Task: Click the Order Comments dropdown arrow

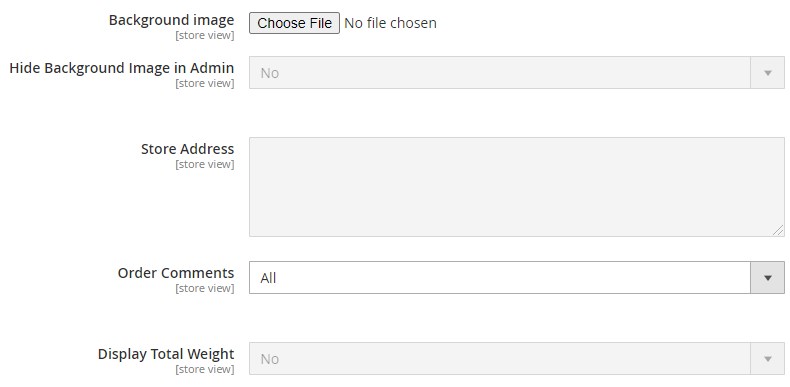Action: (x=768, y=277)
